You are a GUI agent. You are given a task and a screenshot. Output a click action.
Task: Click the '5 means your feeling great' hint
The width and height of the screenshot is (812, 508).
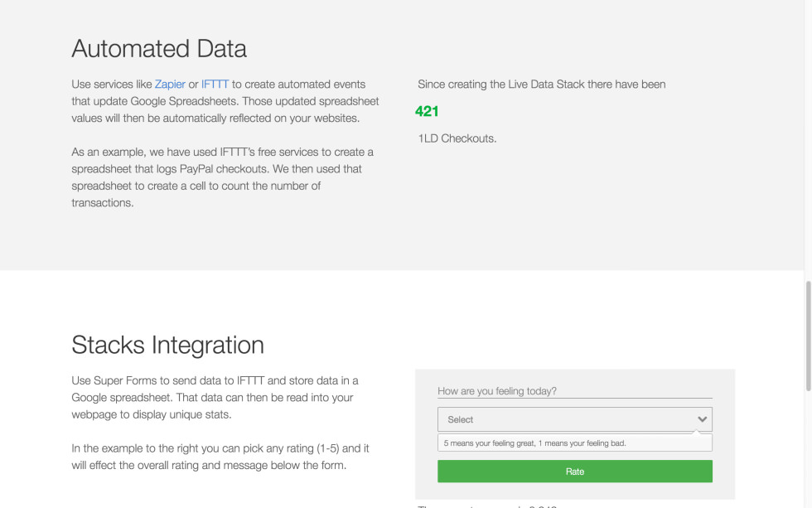tap(535, 443)
